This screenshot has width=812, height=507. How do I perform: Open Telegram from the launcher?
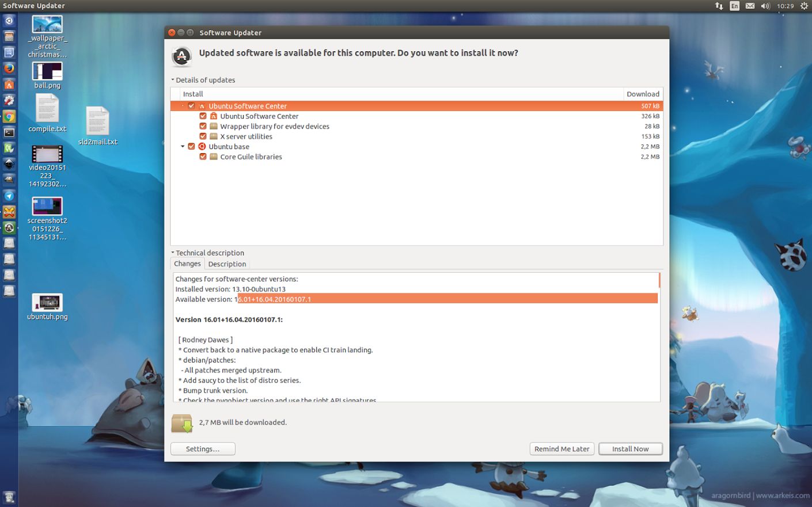coord(9,196)
